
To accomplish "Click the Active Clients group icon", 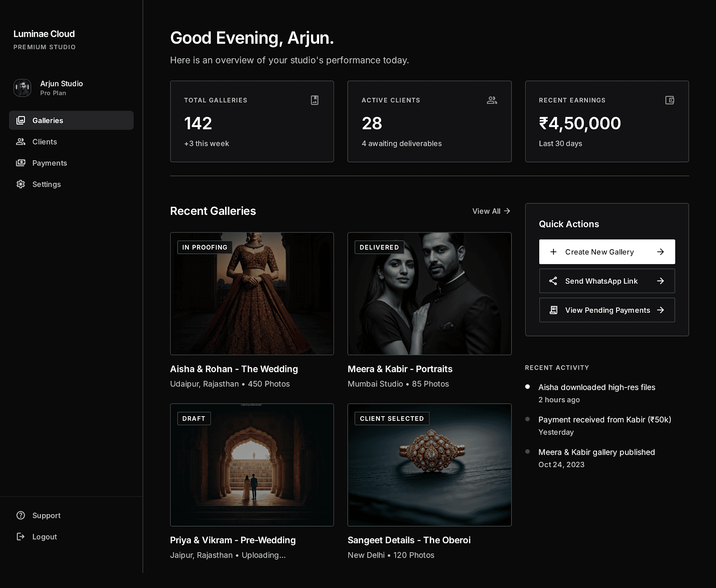I will 492,100.
